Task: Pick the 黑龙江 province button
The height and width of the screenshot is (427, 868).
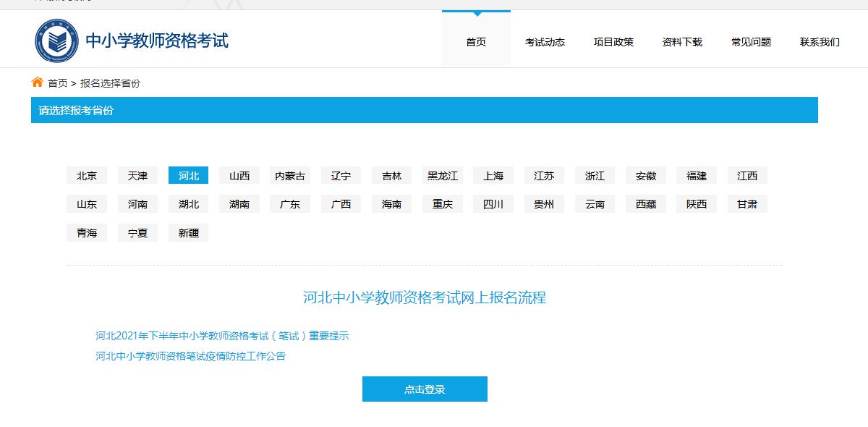Action: [443, 175]
